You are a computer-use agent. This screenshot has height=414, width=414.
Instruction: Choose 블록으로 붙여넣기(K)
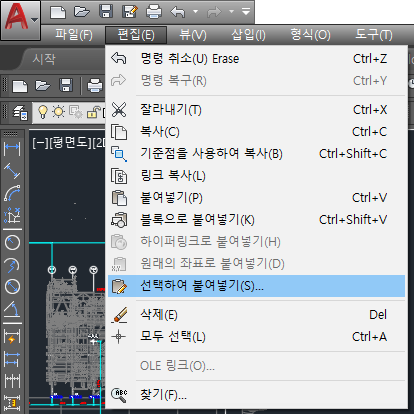pyautogui.click(x=256, y=220)
